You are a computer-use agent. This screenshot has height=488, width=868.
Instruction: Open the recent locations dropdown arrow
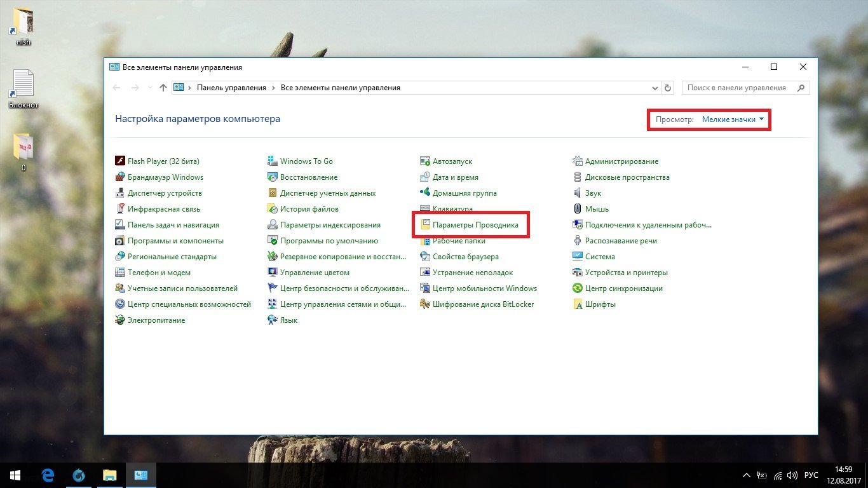point(149,88)
